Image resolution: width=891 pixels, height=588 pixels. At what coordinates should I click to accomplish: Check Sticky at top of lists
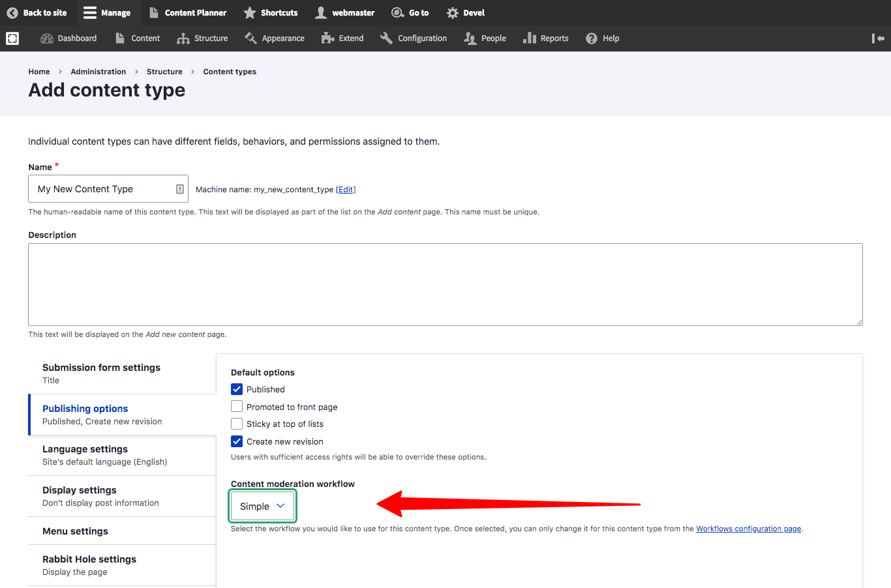pyautogui.click(x=237, y=424)
